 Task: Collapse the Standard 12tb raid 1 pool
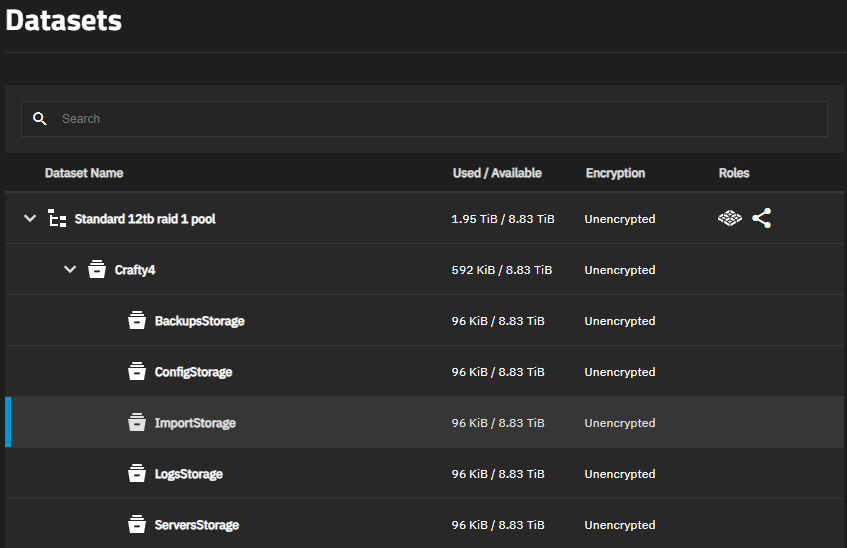pyautogui.click(x=30, y=219)
